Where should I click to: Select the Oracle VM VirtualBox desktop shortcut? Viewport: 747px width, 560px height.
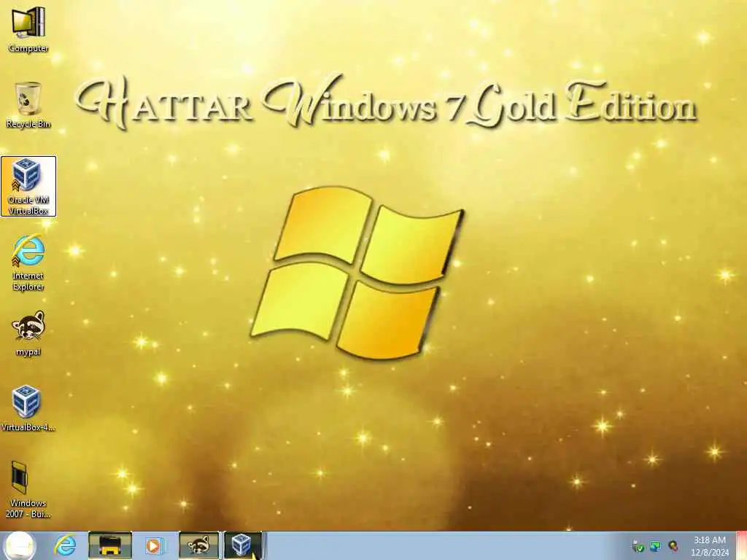28,186
